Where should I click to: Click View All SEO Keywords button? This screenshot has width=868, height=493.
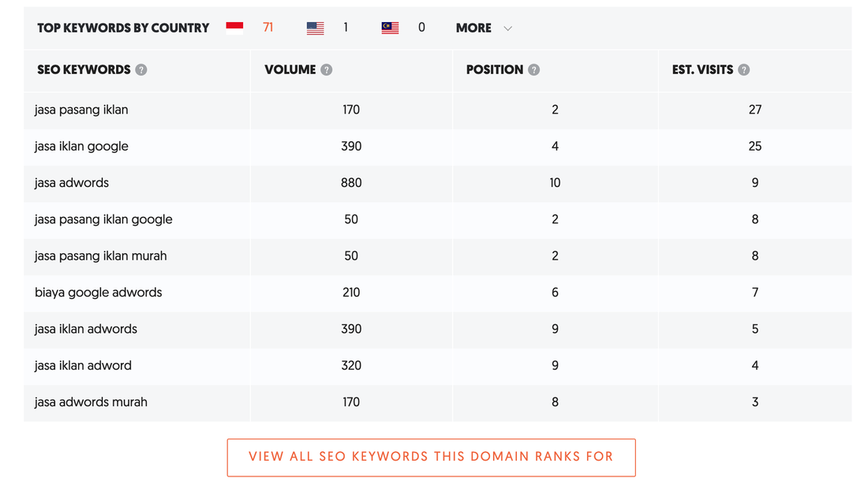[x=431, y=457]
